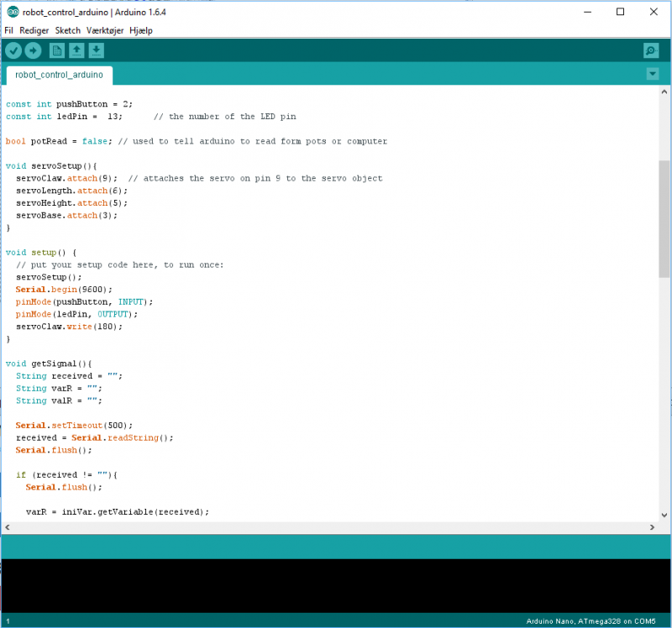
Task: Maximize the Arduino window
Action: (620, 12)
